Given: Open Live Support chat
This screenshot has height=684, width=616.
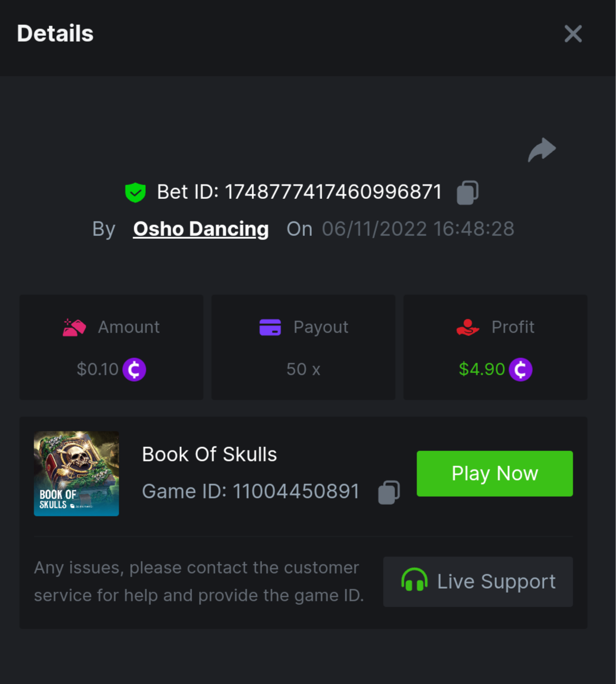Looking at the screenshot, I should [478, 582].
